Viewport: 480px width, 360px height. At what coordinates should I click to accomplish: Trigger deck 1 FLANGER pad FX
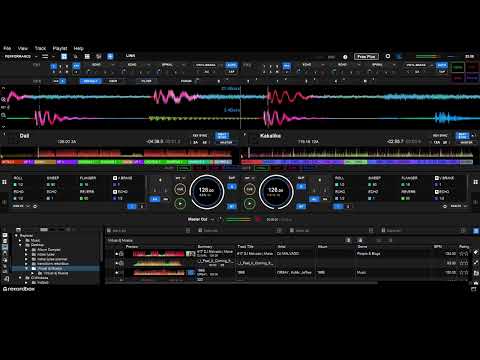click(88, 181)
